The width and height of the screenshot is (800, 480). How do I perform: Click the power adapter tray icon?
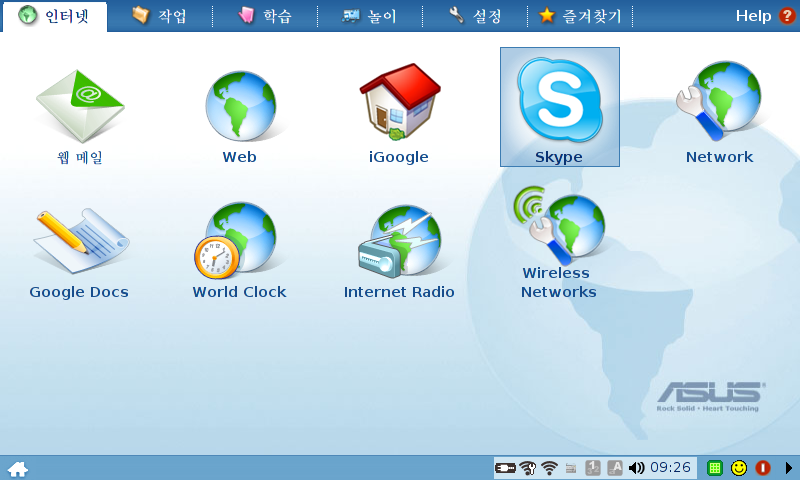click(505, 467)
